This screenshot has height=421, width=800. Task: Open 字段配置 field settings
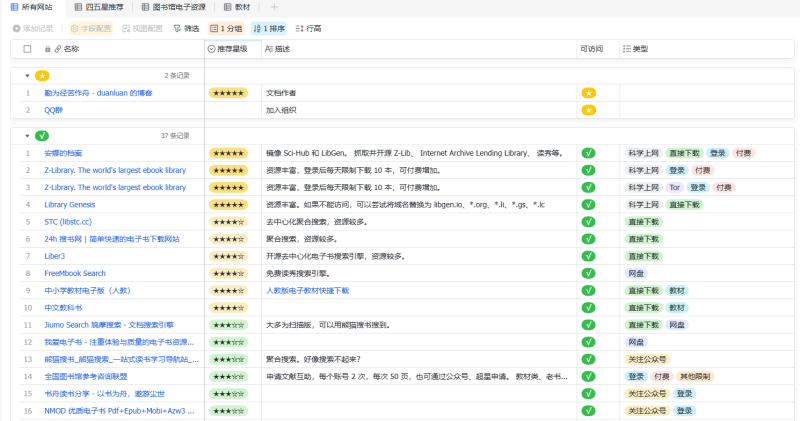[91, 29]
